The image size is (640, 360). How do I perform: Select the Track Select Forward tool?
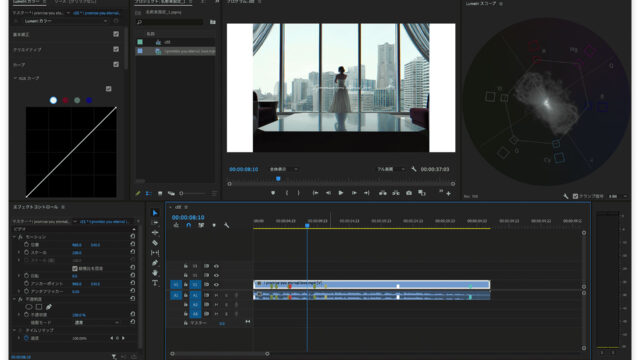click(155, 222)
